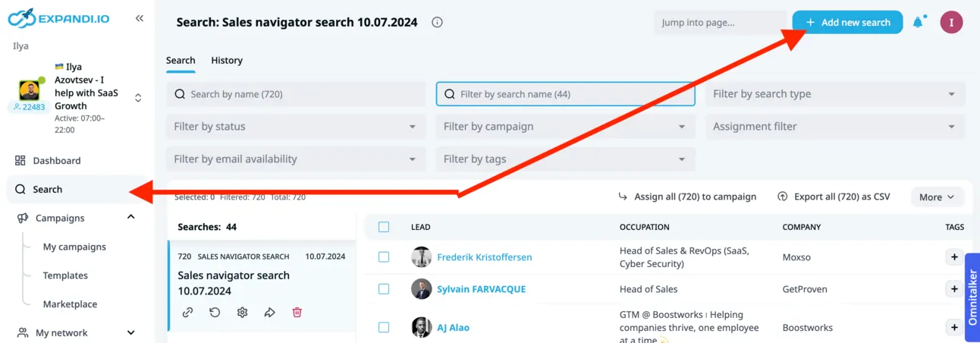Open Frederik Kristoffersen's lead profile

pos(485,257)
